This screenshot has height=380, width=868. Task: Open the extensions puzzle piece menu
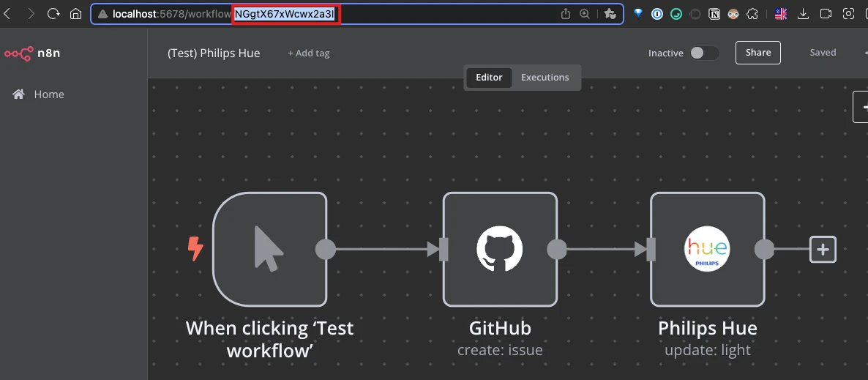point(752,15)
